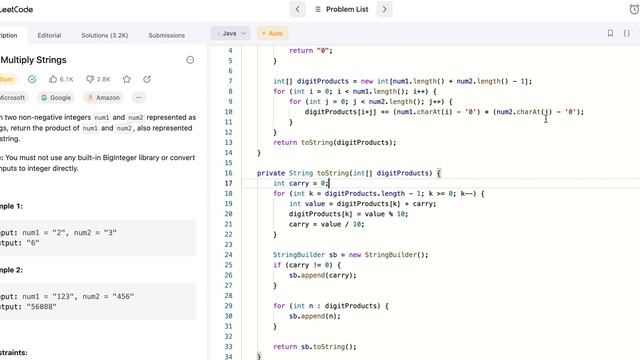Click 'return toString(digitProducts);' on line 13

(335, 142)
